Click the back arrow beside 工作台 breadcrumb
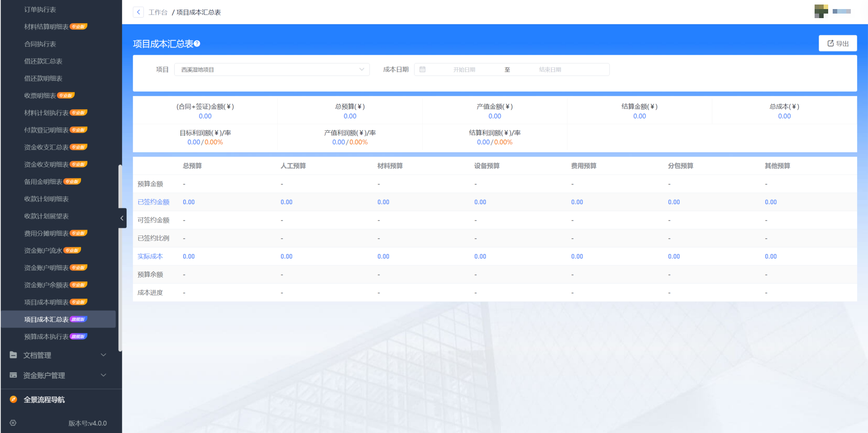This screenshot has height=433, width=868. click(x=138, y=12)
